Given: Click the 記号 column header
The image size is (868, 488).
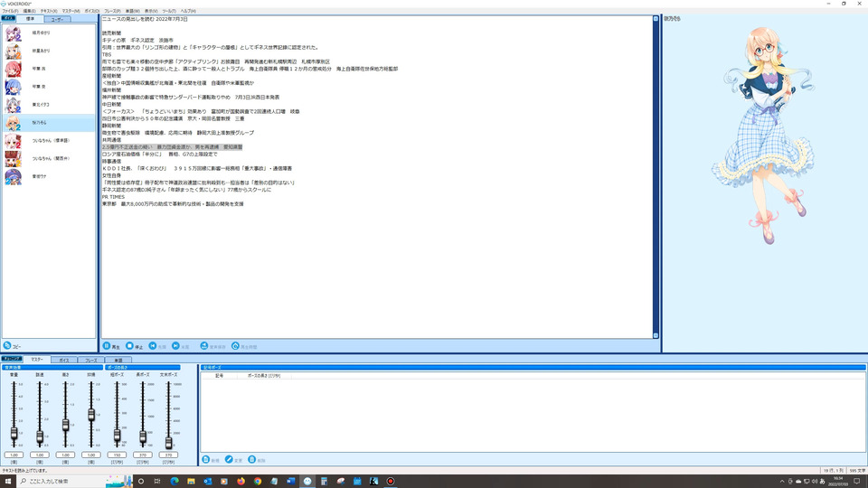Looking at the screenshot, I should [x=219, y=376].
